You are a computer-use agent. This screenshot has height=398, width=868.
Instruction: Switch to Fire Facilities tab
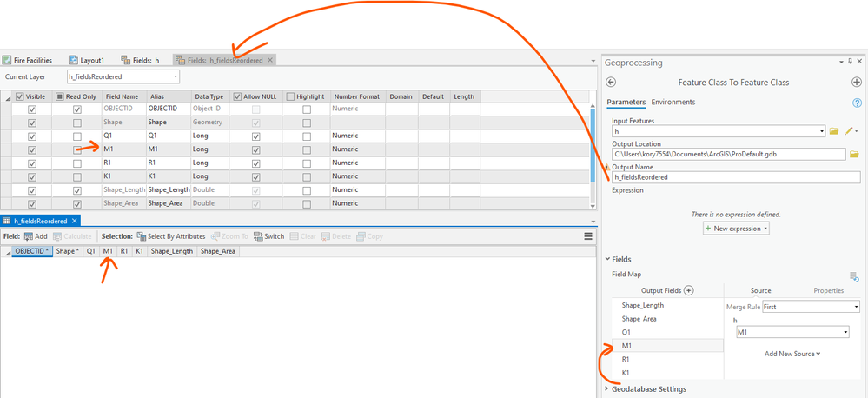pos(28,60)
